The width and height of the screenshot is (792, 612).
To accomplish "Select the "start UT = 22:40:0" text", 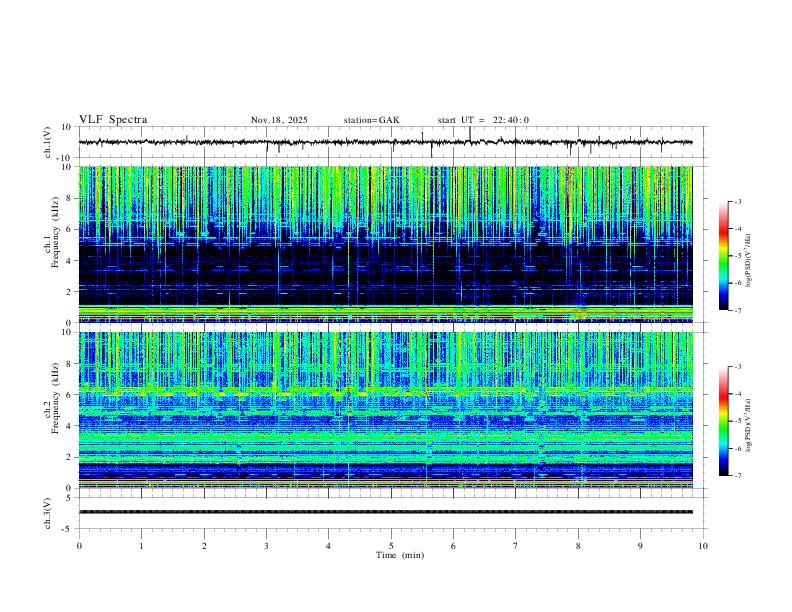I will pos(483,120).
